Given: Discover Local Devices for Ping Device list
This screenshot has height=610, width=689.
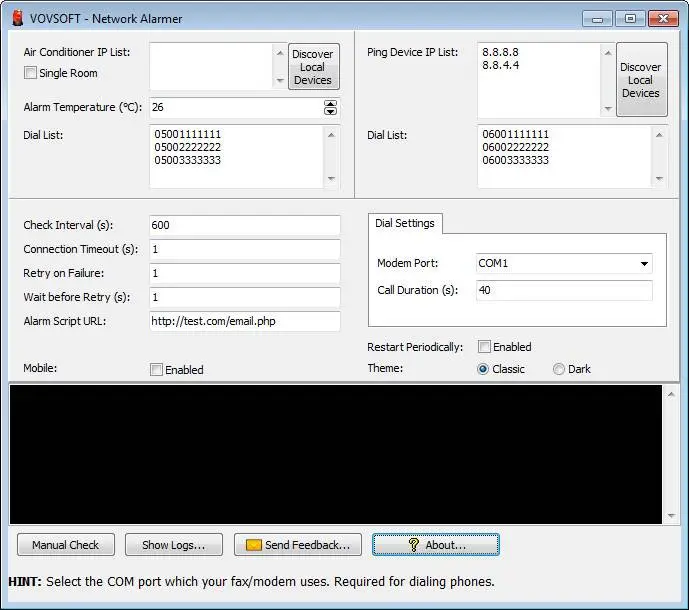Looking at the screenshot, I should (x=642, y=80).
